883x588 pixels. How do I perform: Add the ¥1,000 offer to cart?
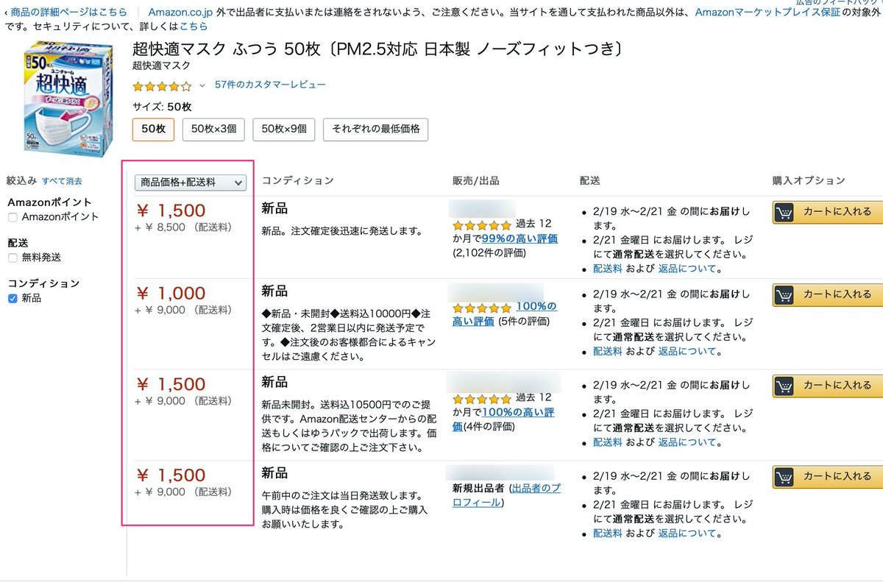click(827, 294)
